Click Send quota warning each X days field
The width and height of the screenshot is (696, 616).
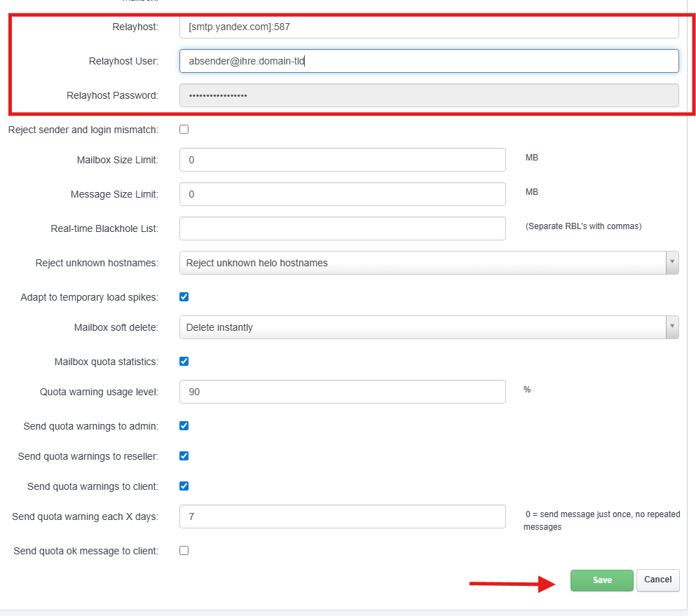pos(342,516)
